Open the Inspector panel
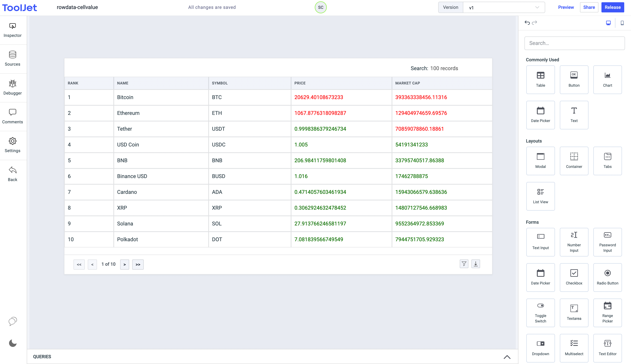The height and width of the screenshot is (364, 631). (12, 30)
